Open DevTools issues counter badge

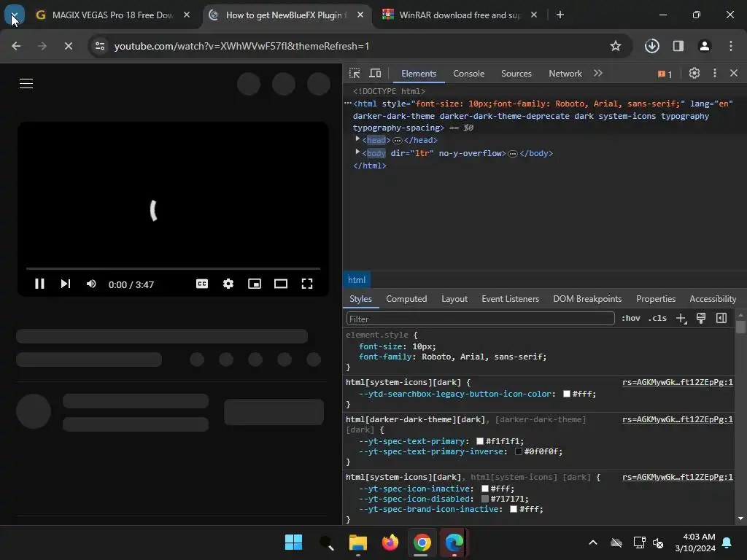pos(665,74)
